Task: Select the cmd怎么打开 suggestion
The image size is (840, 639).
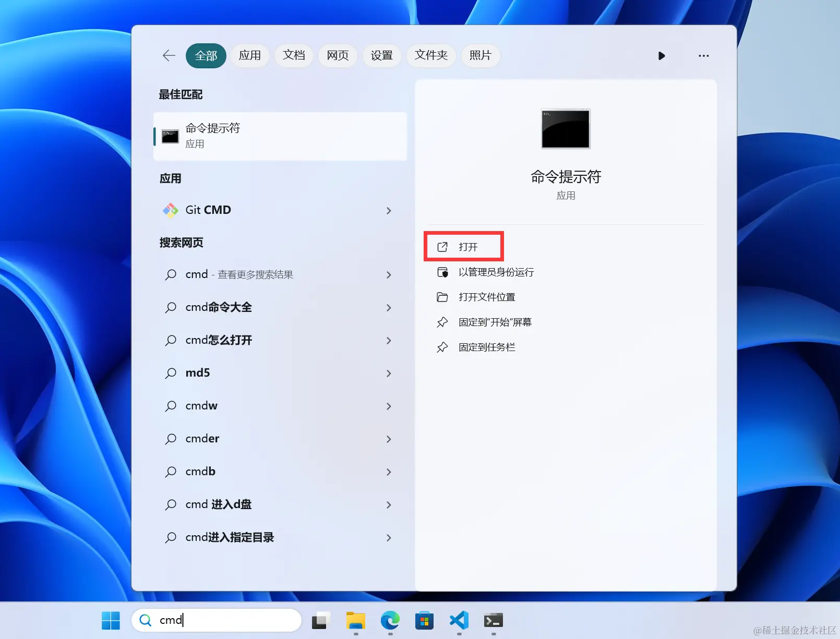Action: point(280,340)
